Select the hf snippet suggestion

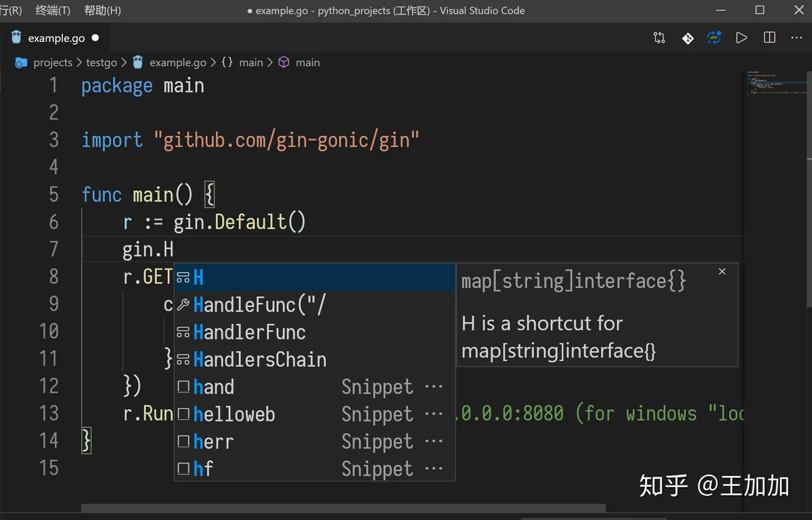pyautogui.click(x=315, y=469)
